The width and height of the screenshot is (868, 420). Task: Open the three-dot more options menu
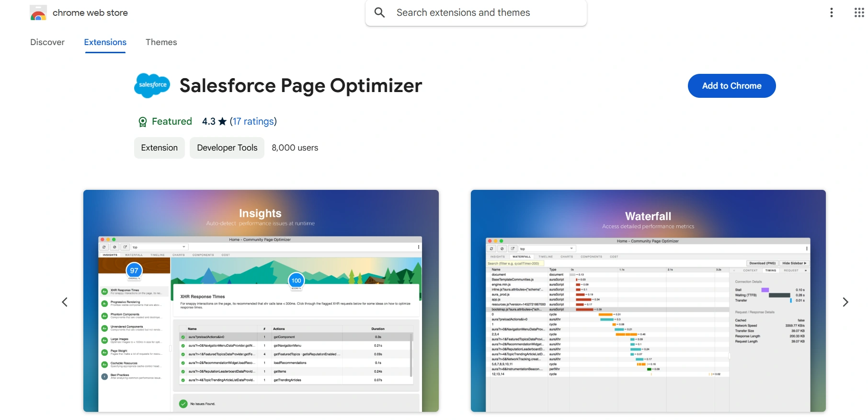832,12
